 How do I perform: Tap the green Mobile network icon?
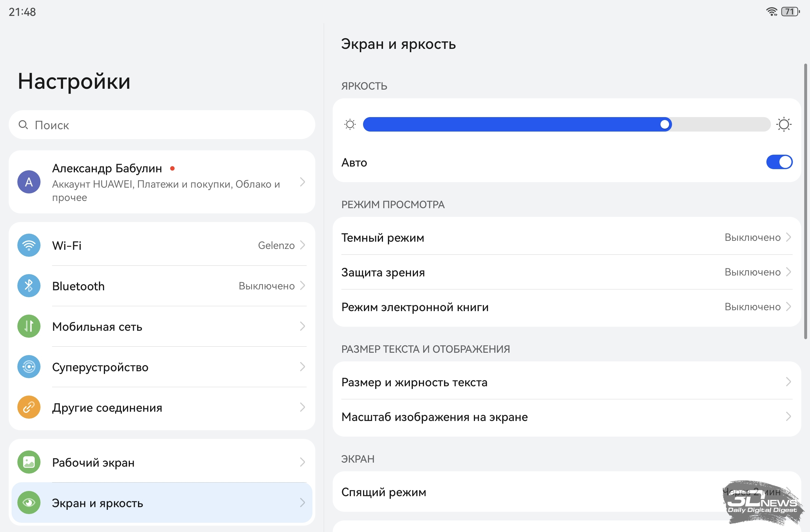point(29,326)
